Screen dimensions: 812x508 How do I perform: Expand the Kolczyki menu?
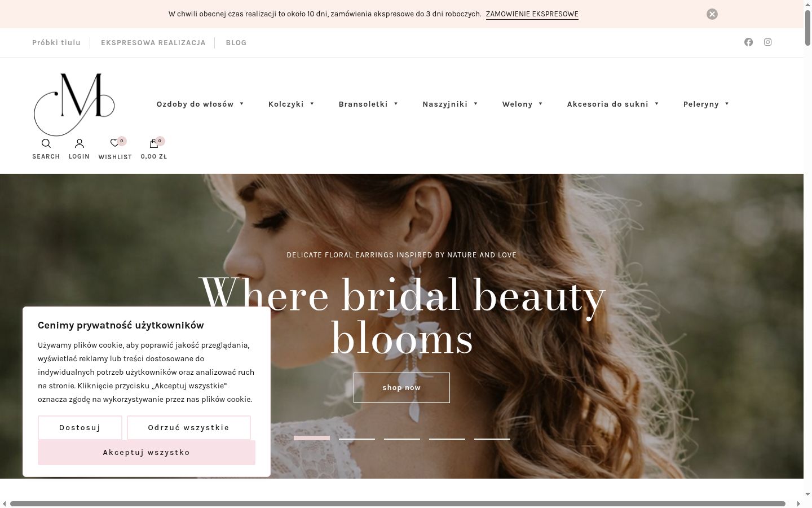pos(291,104)
